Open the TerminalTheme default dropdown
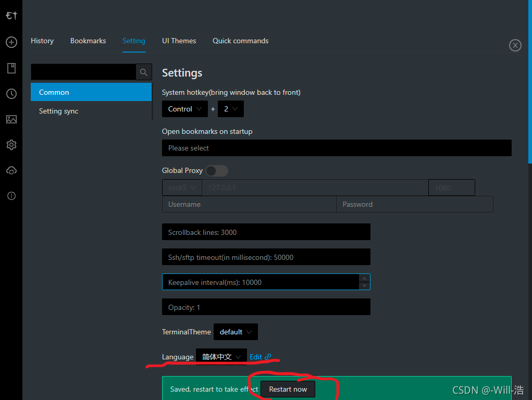 click(x=236, y=332)
